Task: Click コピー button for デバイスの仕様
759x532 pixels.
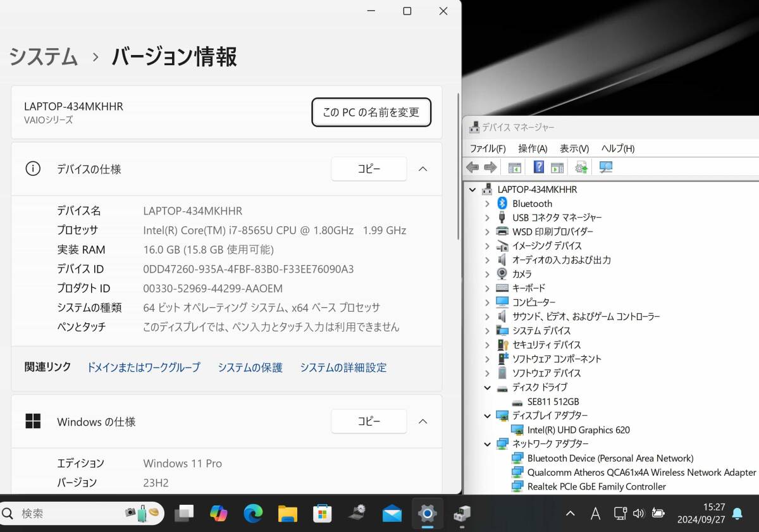Action: pyautogui.click(x=369, y=169)
